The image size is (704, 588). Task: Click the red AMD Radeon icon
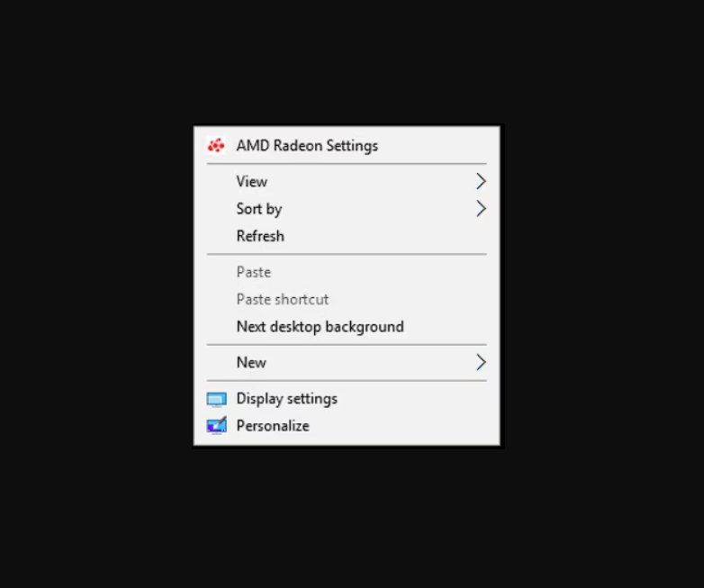pos(216,146)
